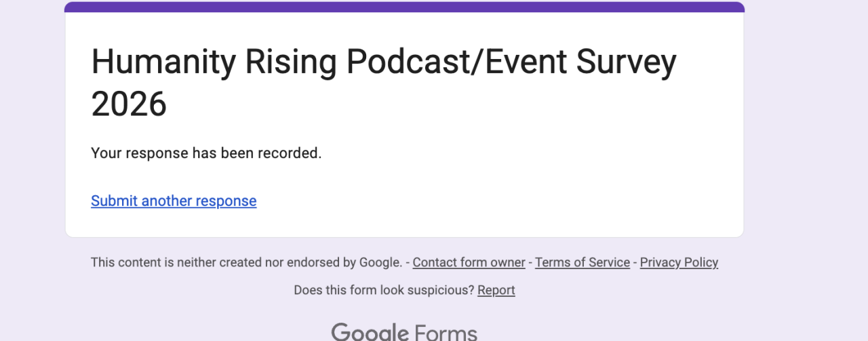
Task: Click the year 2026 in the title
Action: point(129,105)
